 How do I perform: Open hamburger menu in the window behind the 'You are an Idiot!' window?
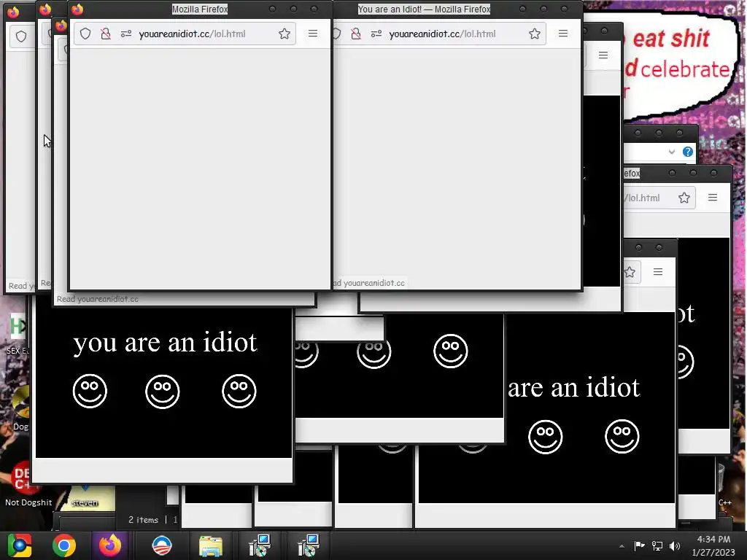(x=603, y=55)
